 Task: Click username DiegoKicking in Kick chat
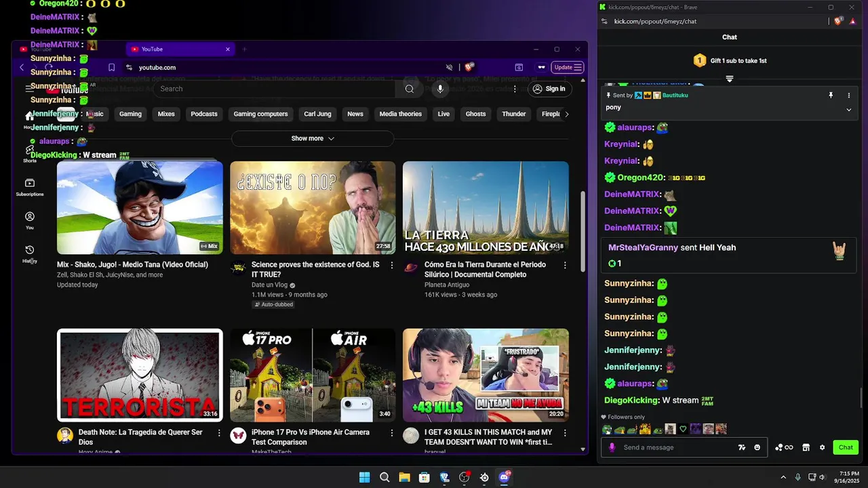coord(631,401)
